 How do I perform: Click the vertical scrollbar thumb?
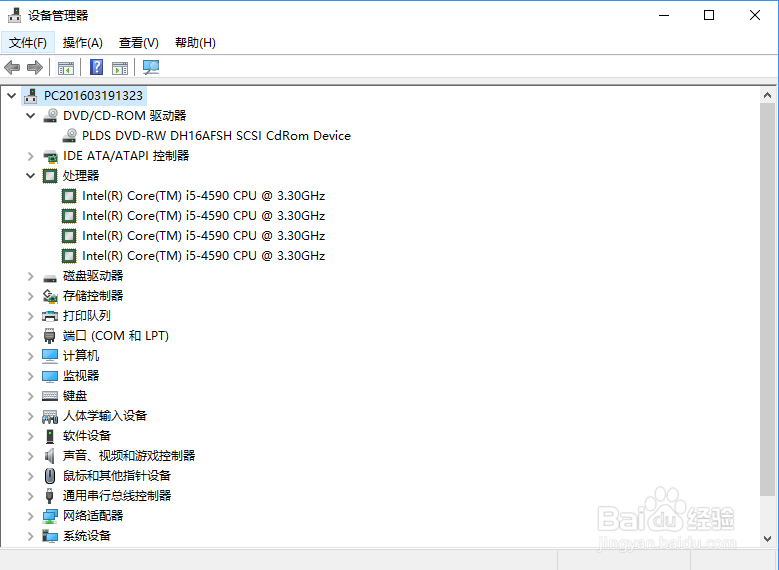click(768, 299)
